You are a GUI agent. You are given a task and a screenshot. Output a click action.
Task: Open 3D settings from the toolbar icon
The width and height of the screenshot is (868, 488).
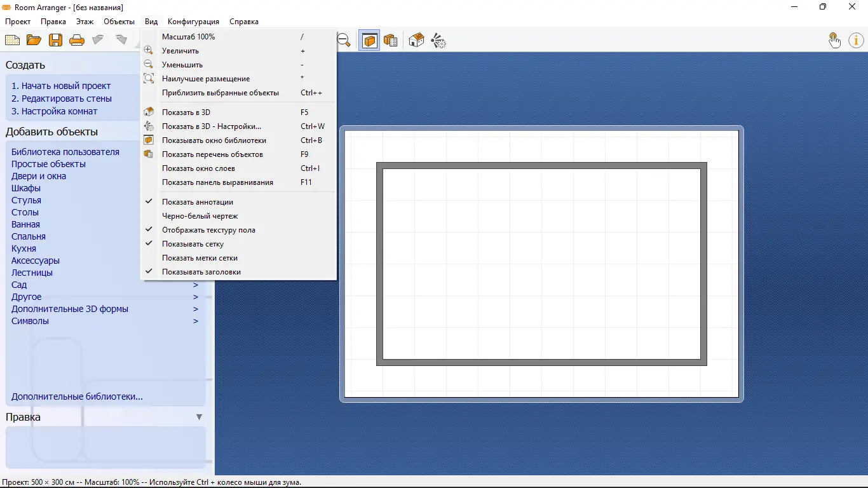pos(438,41)
